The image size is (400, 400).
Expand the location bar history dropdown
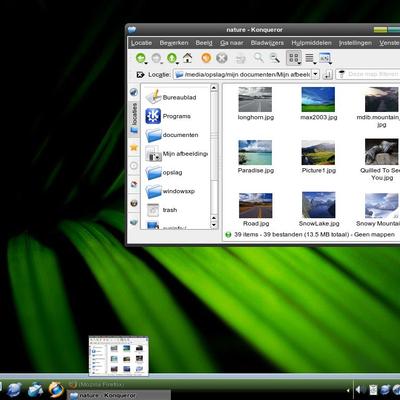pos(315,74)
